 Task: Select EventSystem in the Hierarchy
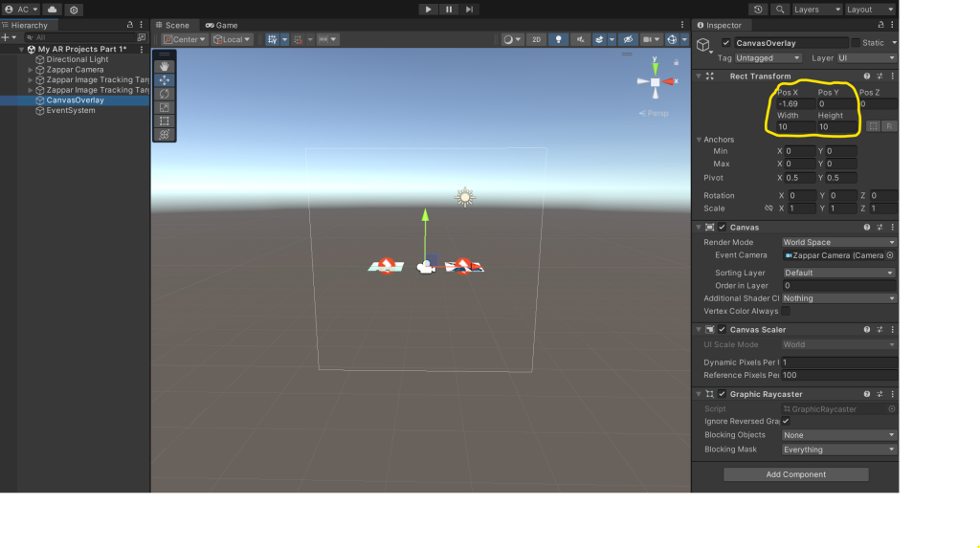(x=71, y=110)
